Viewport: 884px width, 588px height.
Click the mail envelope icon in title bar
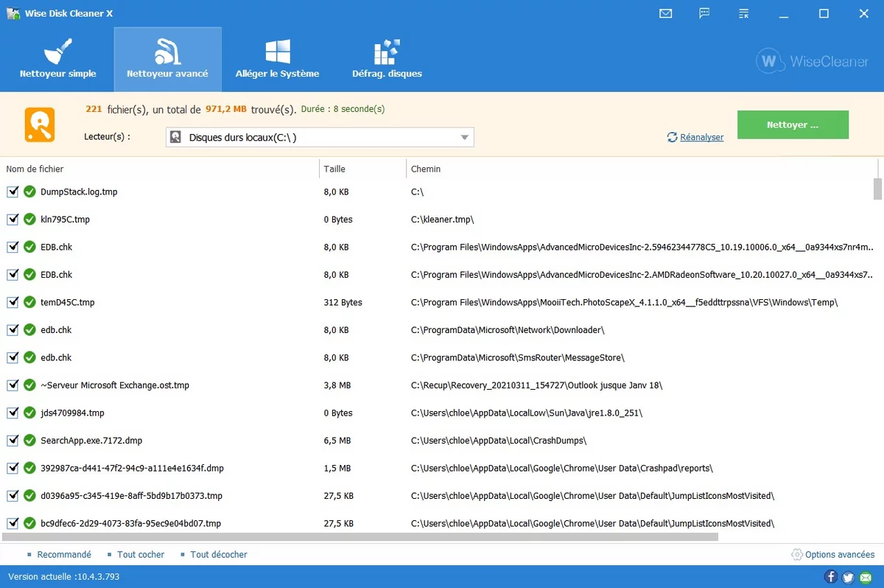tap(666, 13)
